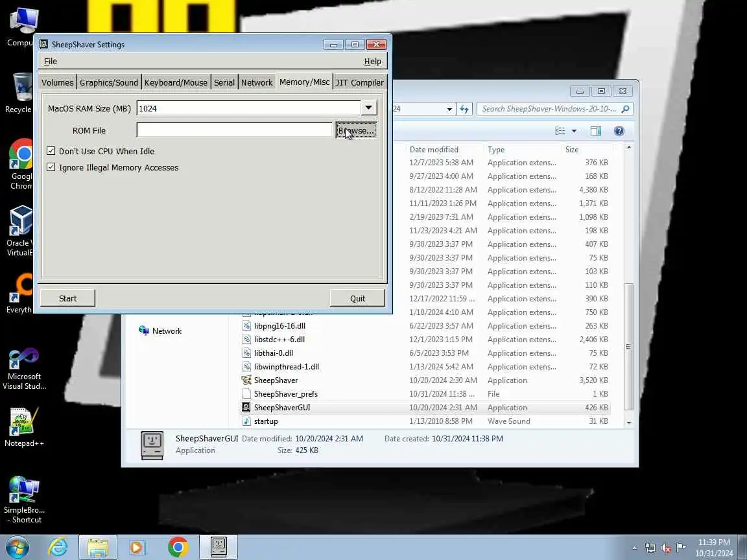
Task: Select the Recycle Bin desktop icon
Action: coord(19,93)
